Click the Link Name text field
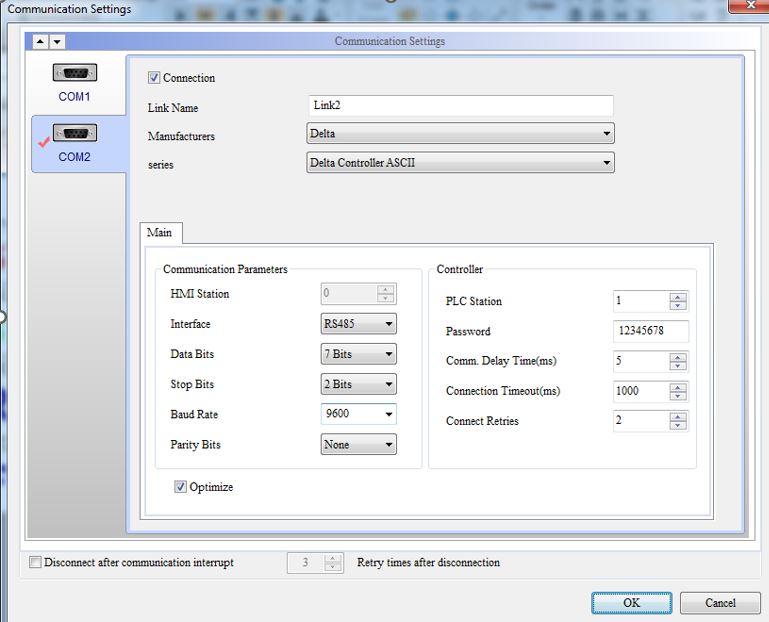 pyautogui.click(x=461, y=106)
